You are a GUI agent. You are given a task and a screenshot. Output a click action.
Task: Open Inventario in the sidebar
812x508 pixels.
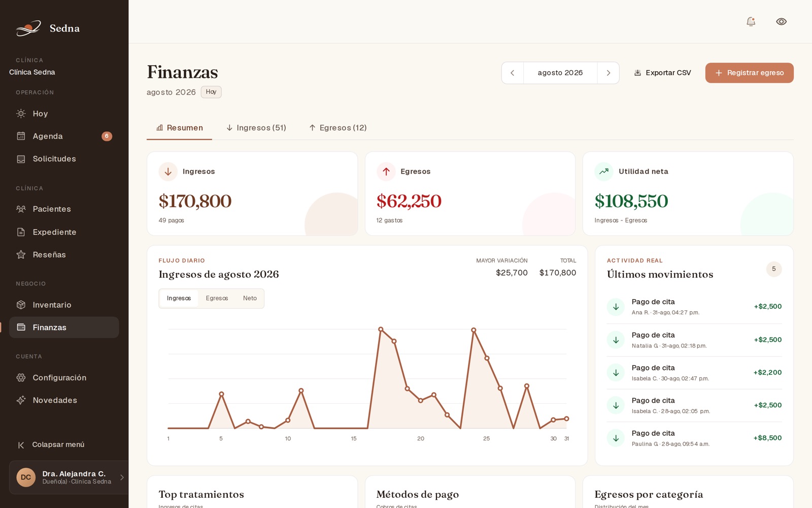[64, 305]
